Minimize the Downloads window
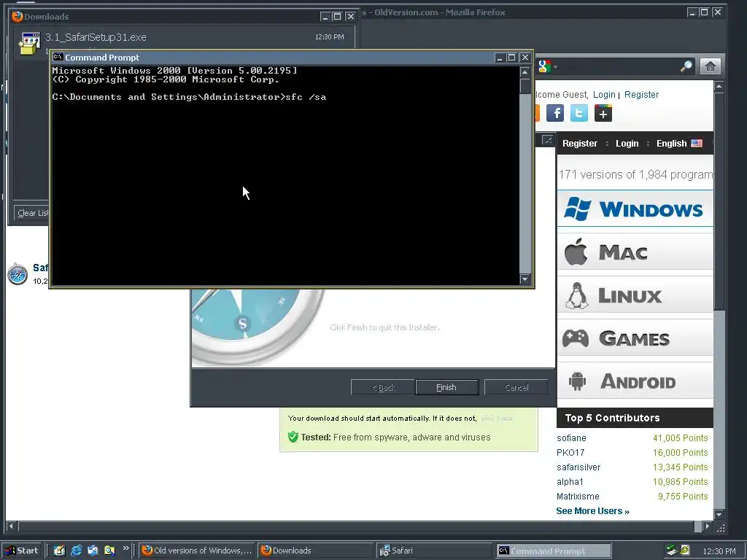747x560 pixels. click(x=325, y=17)
